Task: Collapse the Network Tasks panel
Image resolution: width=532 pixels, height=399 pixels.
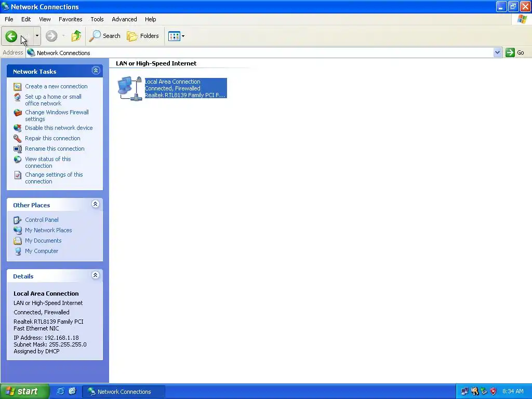Action: point(96,71)
